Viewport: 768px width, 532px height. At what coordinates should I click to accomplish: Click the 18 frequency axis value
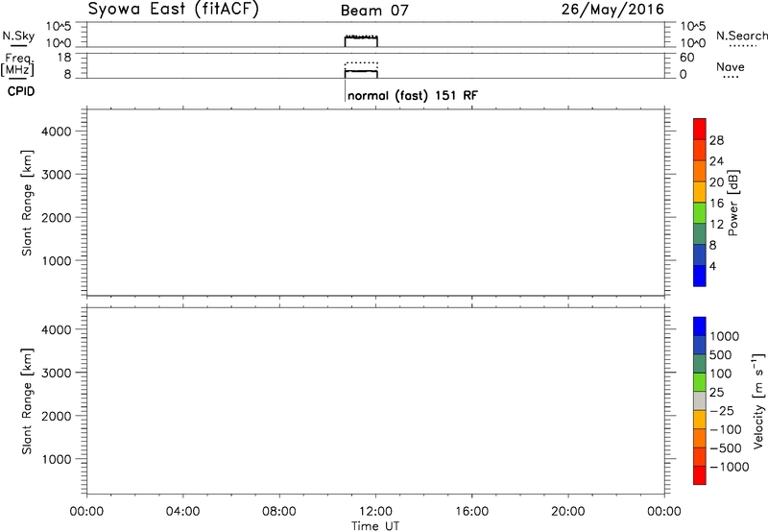(64, 58)
